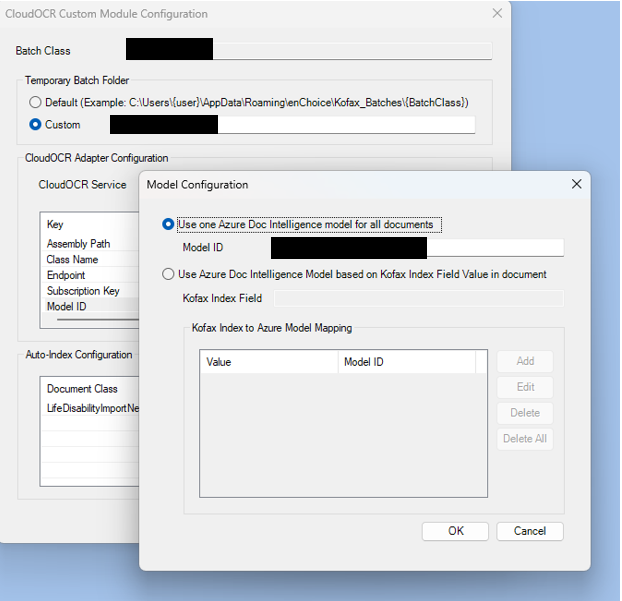Close the Model Configuration dialog
The height and width of the screenshot is (601, 622).
pyautogui.click(x=575, y=184)
